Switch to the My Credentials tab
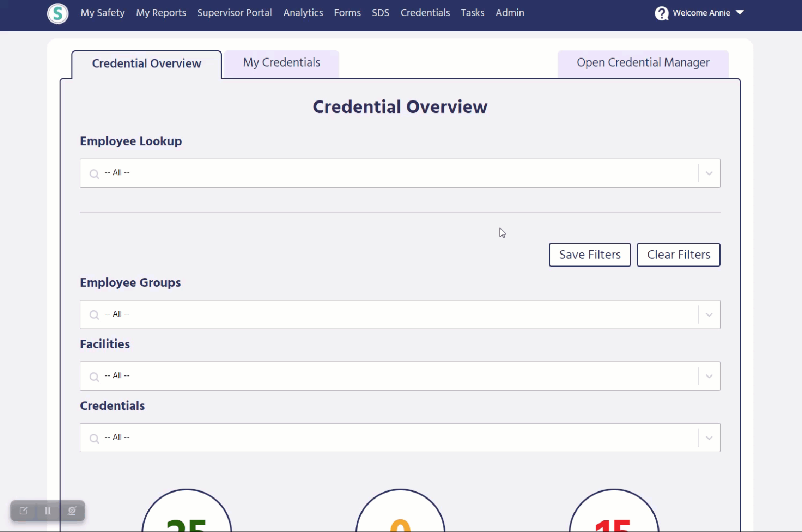802x532 pixels. pyautogui.click(x=281, y=63)
